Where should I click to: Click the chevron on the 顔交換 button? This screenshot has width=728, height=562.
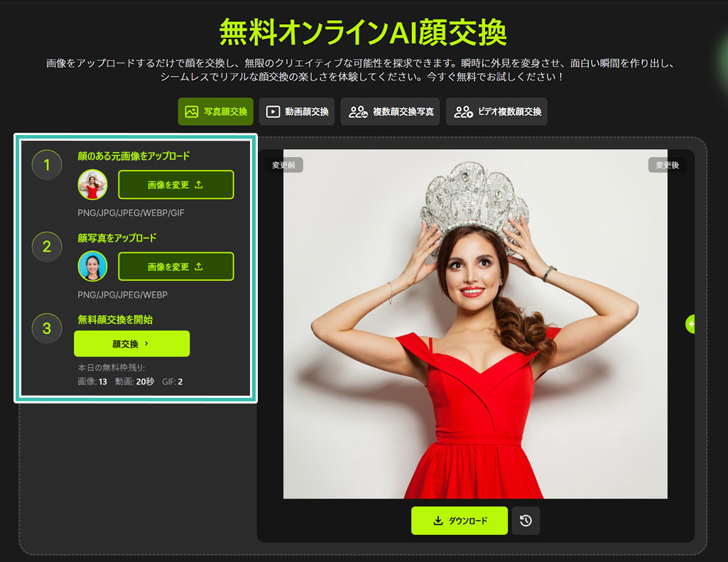point(146,344)
